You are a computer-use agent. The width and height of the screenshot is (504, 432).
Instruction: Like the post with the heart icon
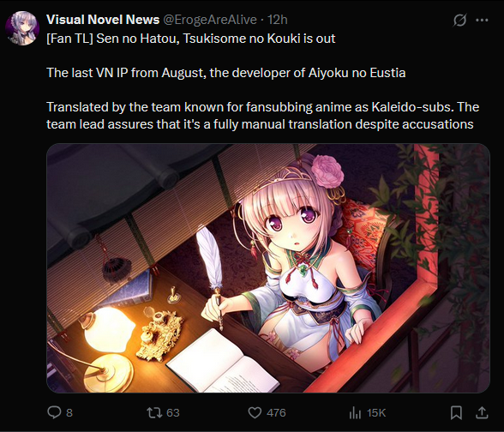[255, 412]
